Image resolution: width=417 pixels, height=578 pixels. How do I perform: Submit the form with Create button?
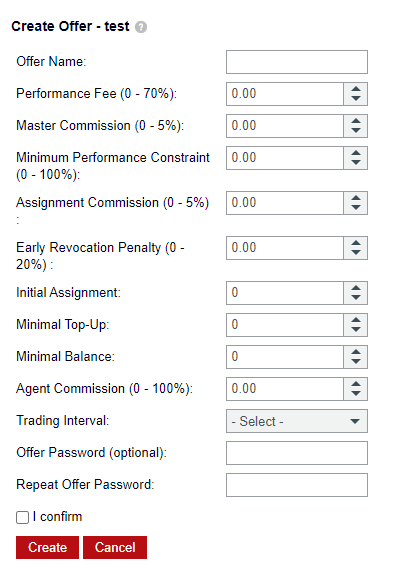[47, 547]
